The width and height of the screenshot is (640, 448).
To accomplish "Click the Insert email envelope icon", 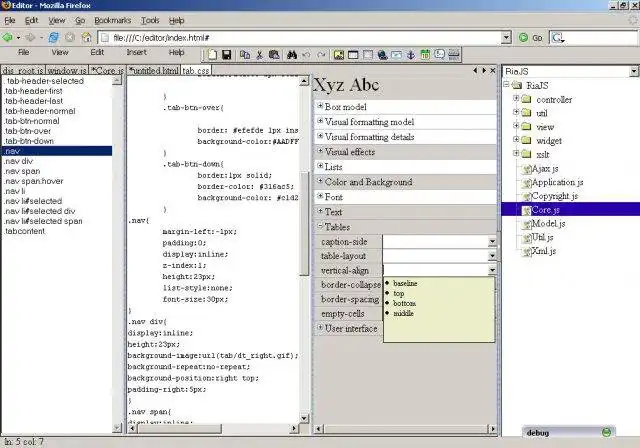I will point(397,54).
